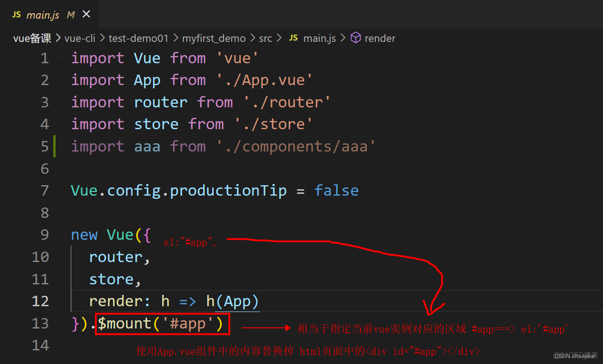Click line number 5 in gutter
This screenshot has width=603, height=364.
click(x=45, y=147)
